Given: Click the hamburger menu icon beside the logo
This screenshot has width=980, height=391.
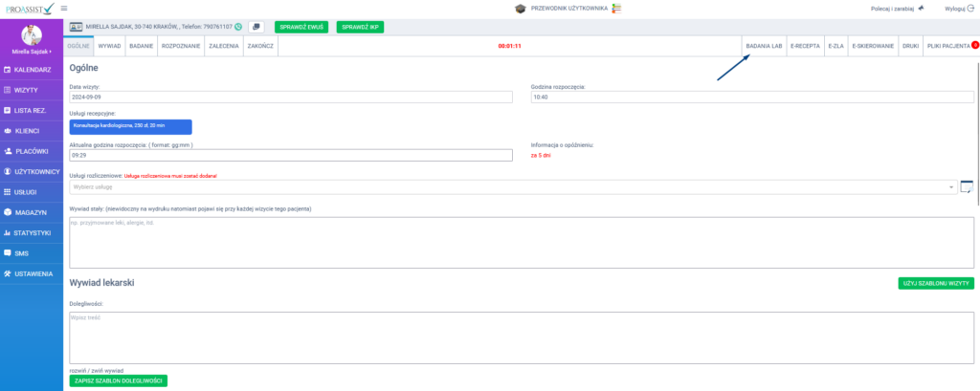Looking at the screenshot, I should (63, 8).
